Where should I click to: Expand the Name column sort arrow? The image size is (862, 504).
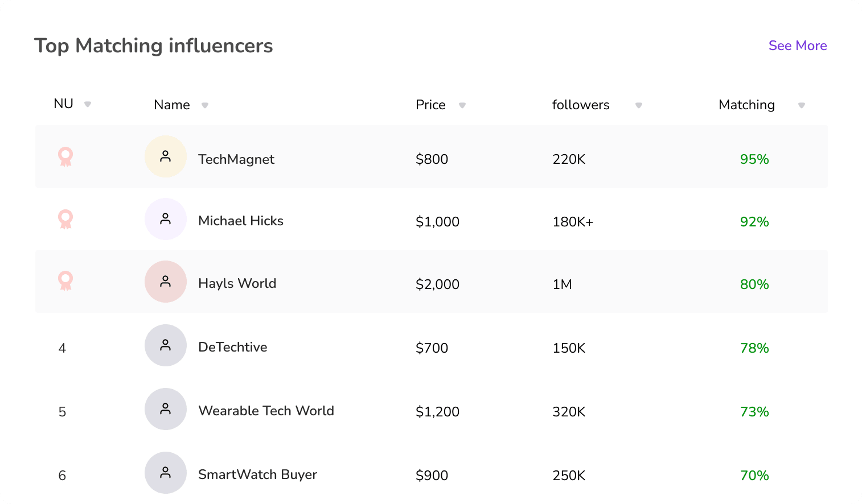point(205,105)
